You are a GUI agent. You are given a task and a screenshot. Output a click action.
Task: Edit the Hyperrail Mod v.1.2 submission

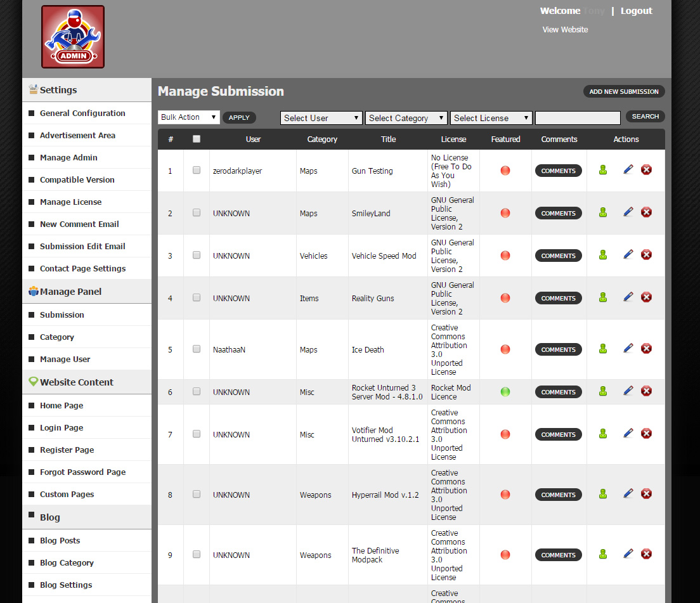pyautogui.click(x=628, y=494)
